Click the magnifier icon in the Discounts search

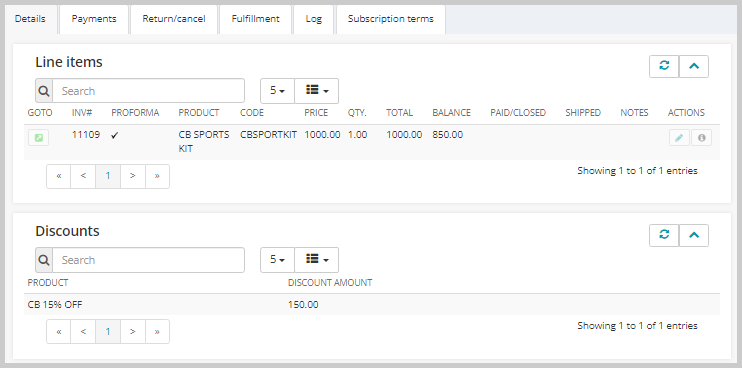coord(44,260)
